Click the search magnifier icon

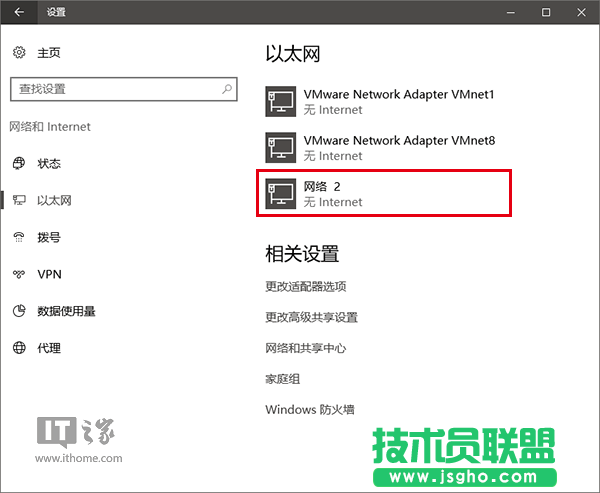[227, 89]
